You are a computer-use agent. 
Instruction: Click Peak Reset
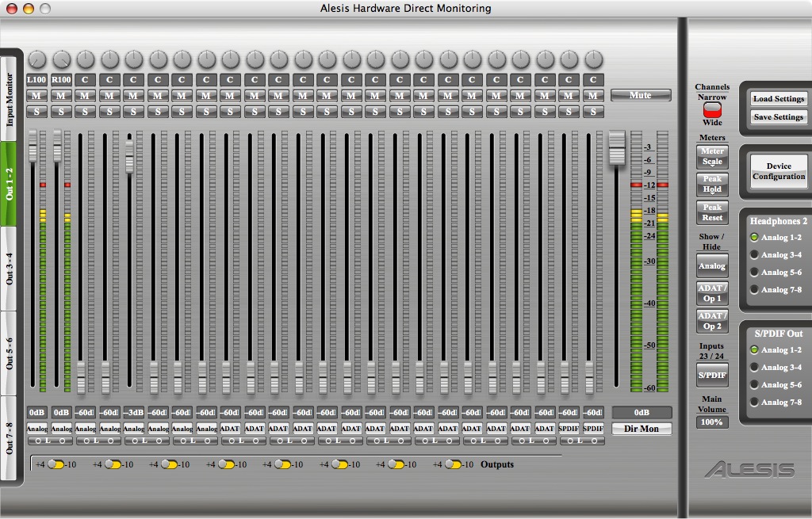(712, 212)
